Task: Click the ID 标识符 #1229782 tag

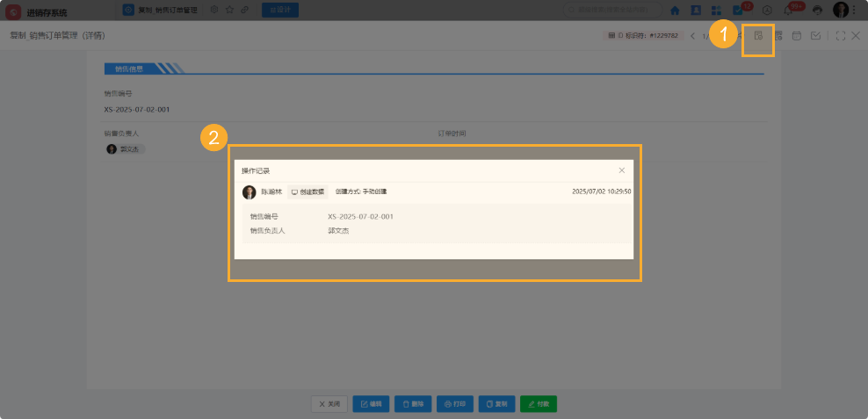Action: click(644, 36)
